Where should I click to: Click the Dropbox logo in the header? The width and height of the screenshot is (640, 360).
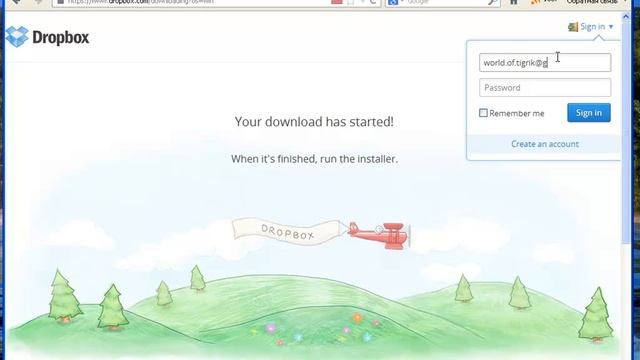[x=47, y=37]
